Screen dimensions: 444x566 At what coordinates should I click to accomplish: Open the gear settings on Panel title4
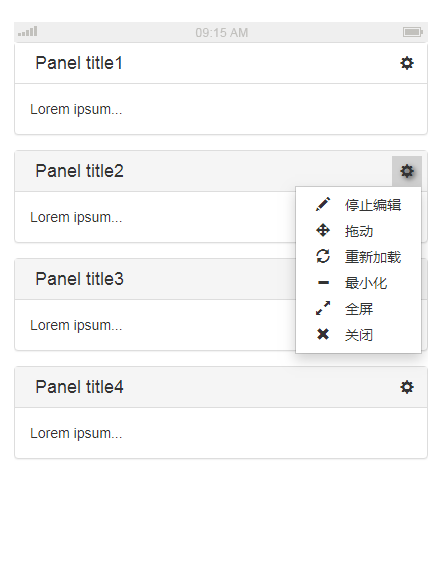(407, 387)
